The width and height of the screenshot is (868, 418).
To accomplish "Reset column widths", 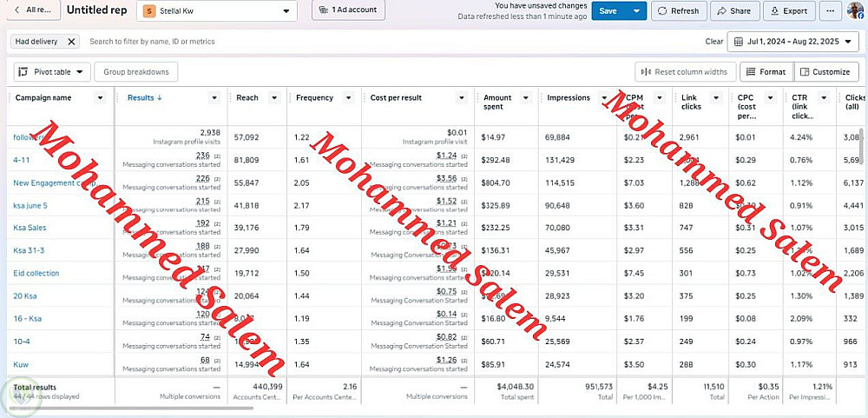I will point(686,72).
